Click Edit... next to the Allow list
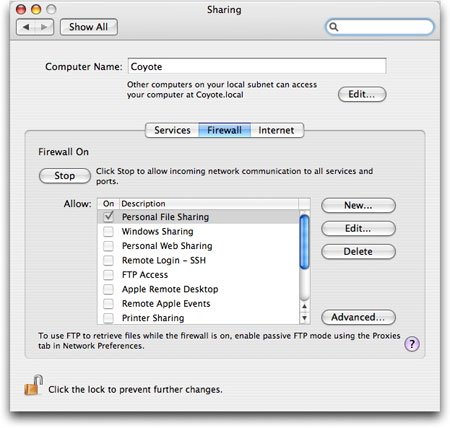The height and width of the screenshot is (428, 450). (x=358, y=228)
